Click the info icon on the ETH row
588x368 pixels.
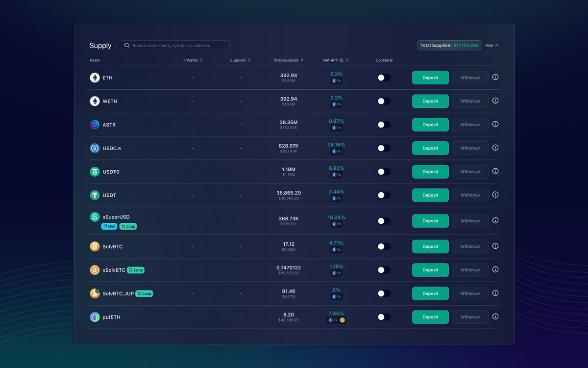[495, 77]
